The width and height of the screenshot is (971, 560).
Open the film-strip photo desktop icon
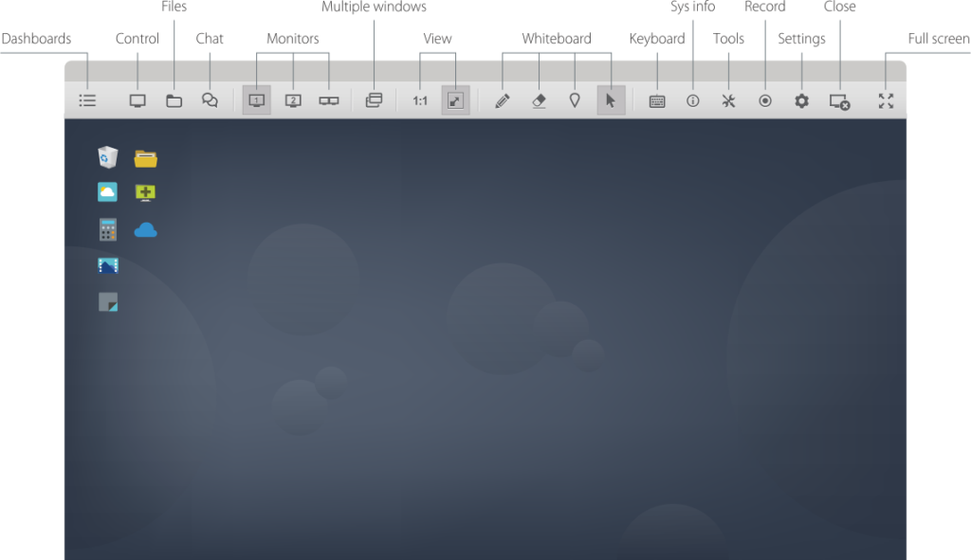pos(108,266)
